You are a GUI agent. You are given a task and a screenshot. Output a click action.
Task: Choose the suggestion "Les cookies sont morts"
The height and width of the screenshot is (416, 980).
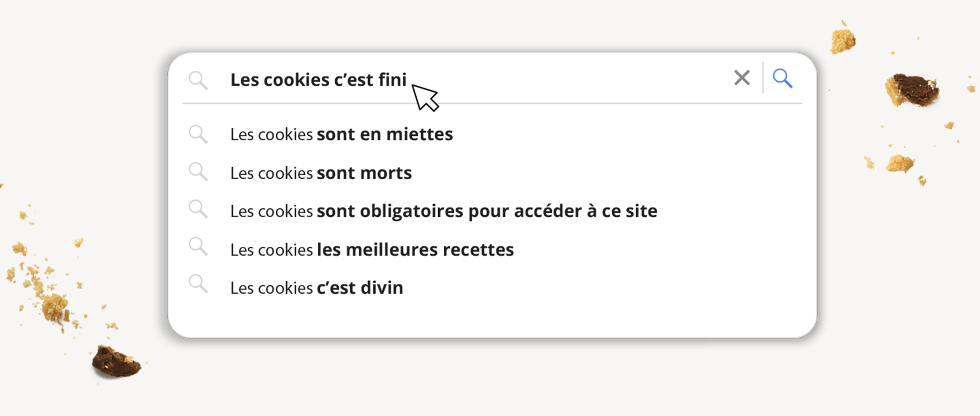pyautogui.click(x=321, y=173)
